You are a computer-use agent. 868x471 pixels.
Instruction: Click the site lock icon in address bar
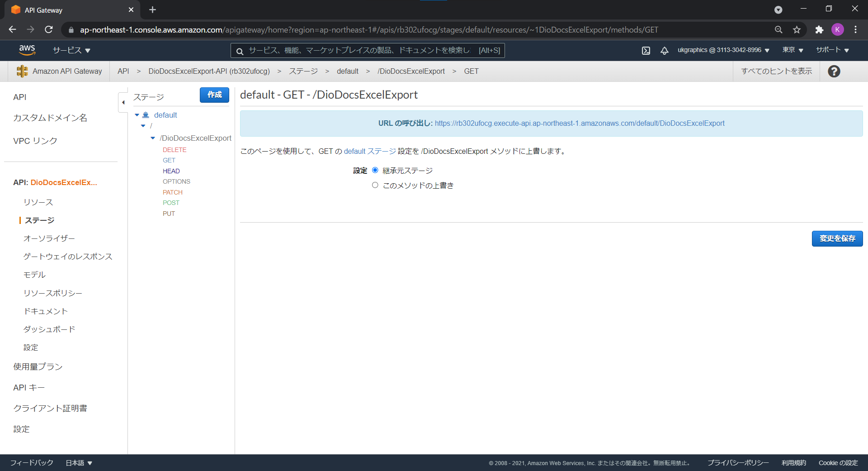tap(71, 30)
